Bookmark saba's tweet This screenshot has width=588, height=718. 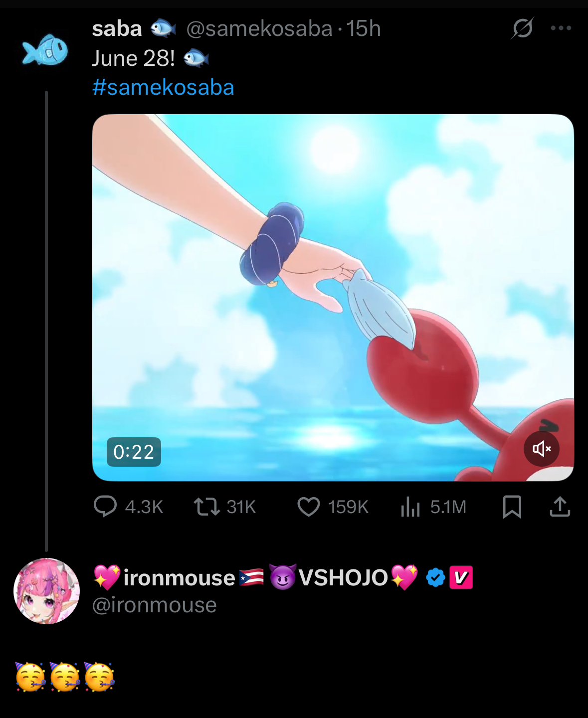pos(512,507)
